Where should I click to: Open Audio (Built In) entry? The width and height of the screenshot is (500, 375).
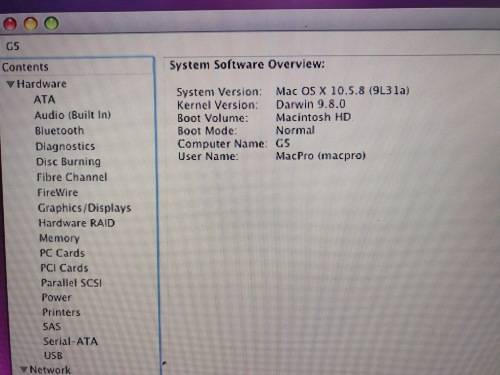[x=73, y=115]
